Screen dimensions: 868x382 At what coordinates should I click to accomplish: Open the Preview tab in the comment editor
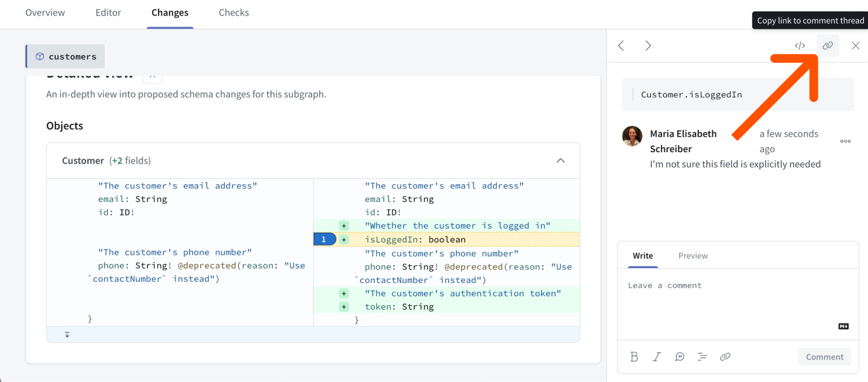point(693,255)
